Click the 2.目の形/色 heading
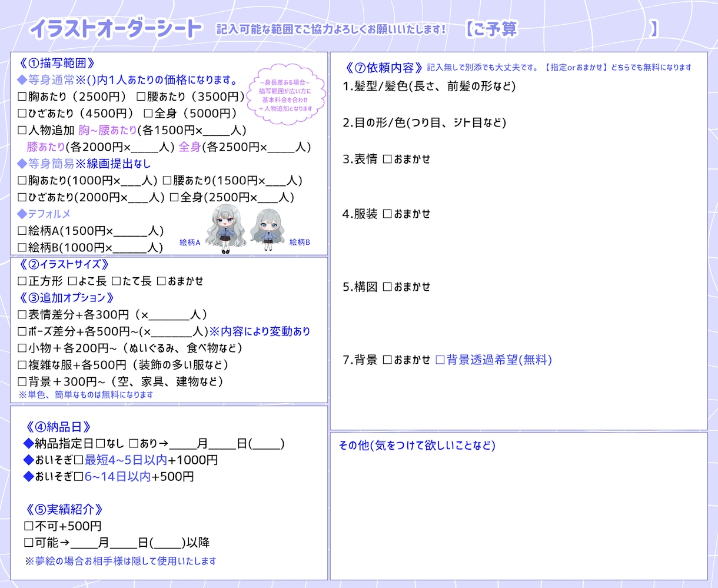This screenshot has height=588, width=718. pyautogui.click(x=424, y=122)
